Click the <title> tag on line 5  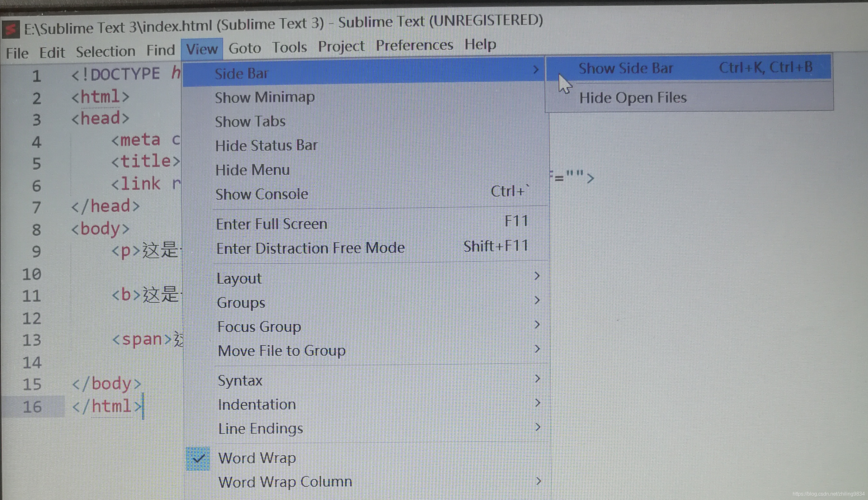click(146, 161)
